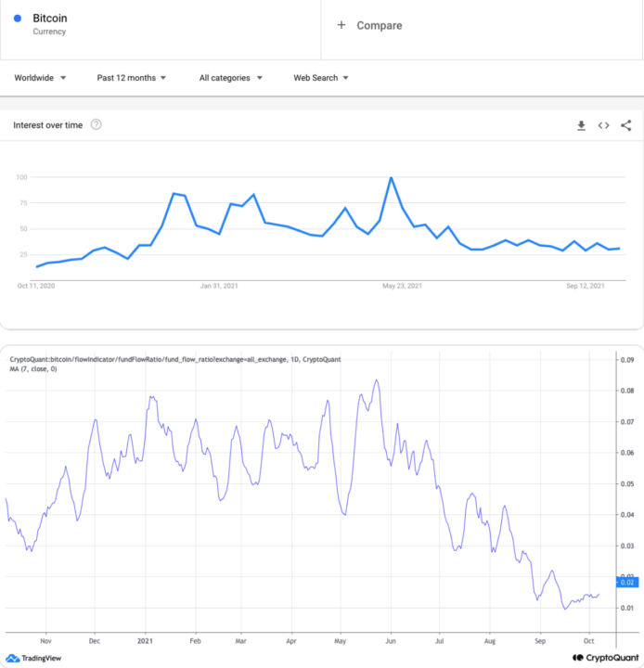Open the Past 12 months dropdown
644x668 pixels.
click(132, 78)
